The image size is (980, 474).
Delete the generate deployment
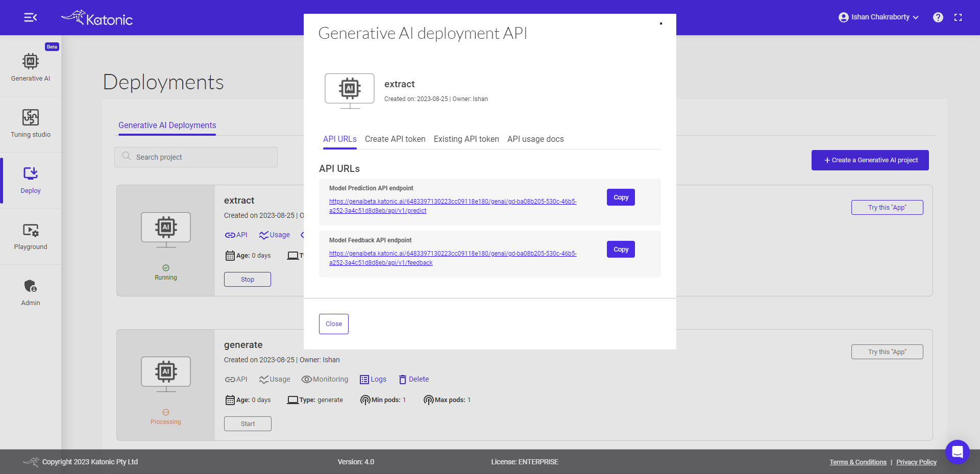(x=414, y=379)
